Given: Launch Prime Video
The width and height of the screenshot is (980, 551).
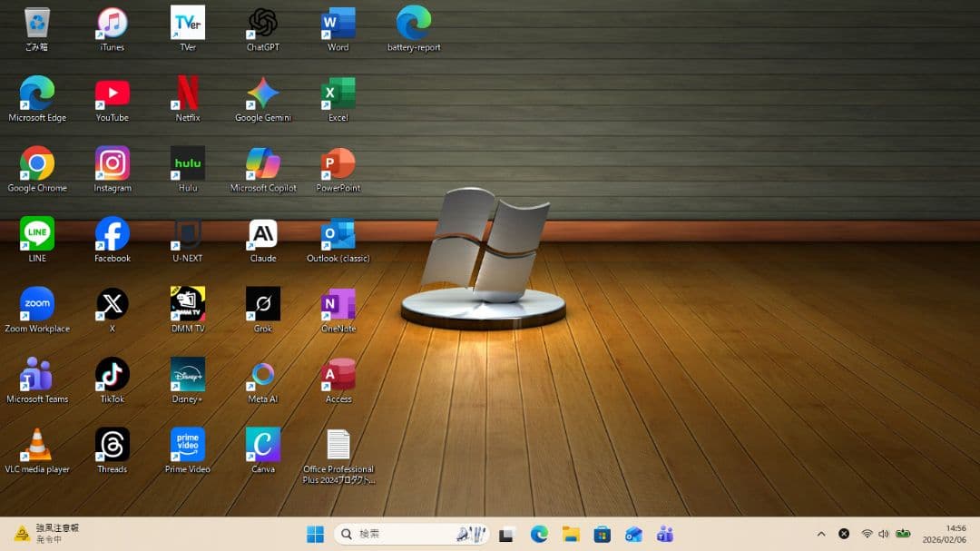Looking at the screenshot, I should coord(187,444).
